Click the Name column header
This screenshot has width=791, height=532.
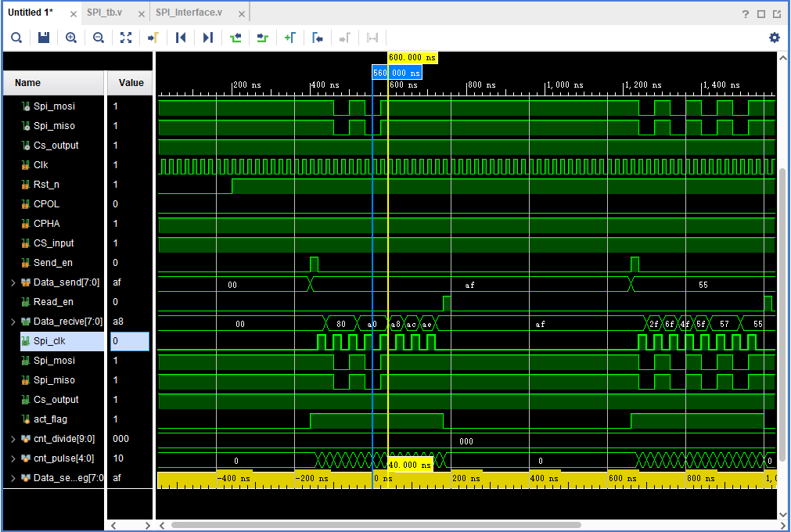pyautogui.click(x=53, y=83)
